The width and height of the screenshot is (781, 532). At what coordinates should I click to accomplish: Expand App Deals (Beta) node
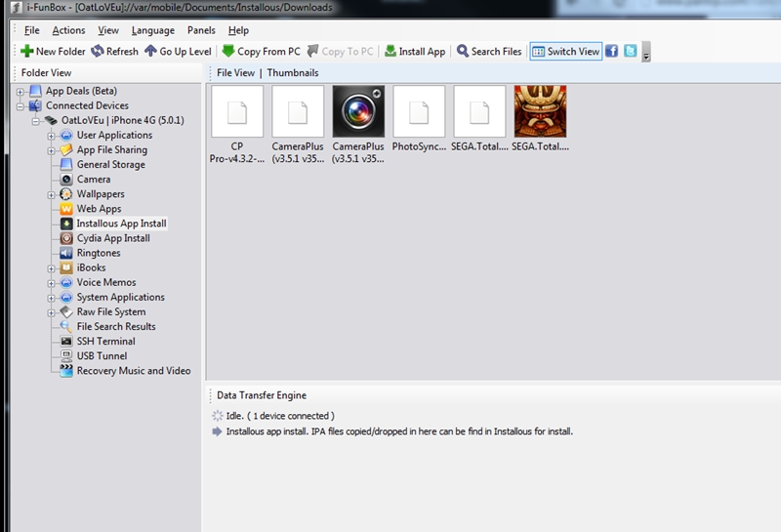21,92
